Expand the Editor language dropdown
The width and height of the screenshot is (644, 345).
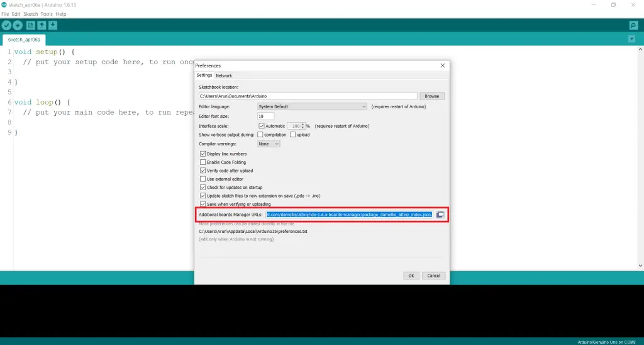click(x=312, y=106)
